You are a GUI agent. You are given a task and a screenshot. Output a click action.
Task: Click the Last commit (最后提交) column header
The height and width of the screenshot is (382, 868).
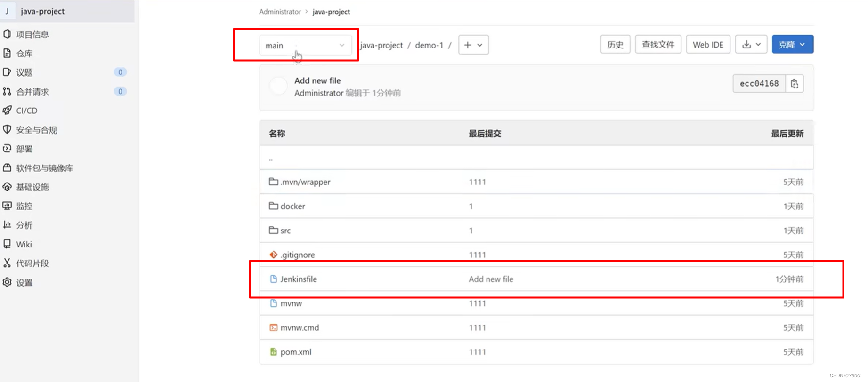[485, 134]
